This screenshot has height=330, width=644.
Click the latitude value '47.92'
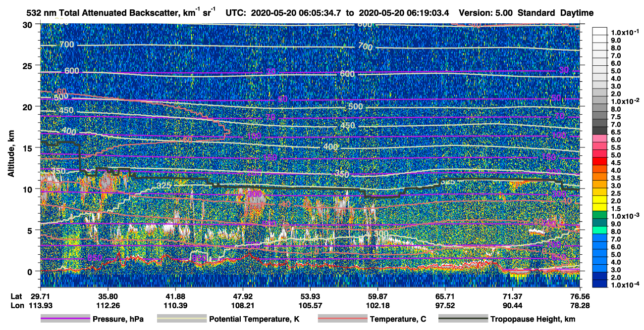coord(243,296)
